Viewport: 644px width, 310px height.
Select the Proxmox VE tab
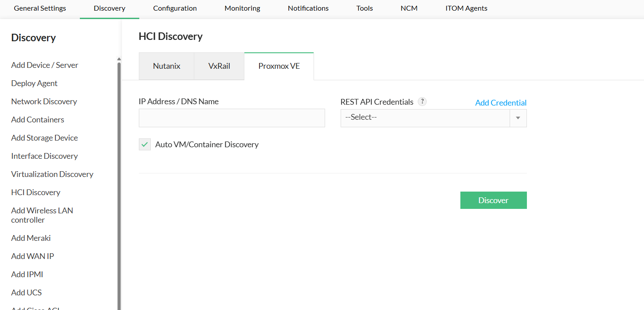(279, 66)
